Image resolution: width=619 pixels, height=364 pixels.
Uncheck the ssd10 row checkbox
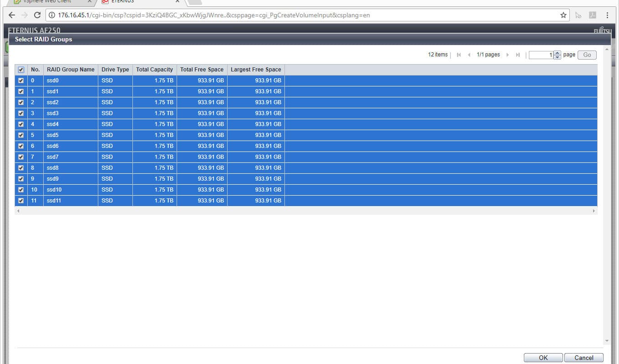point(21,190)
